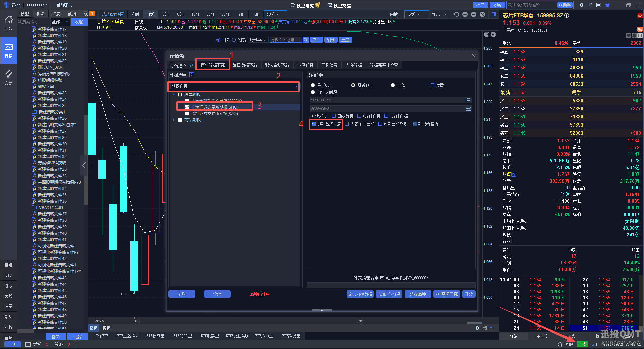Open the skin theme shirt icon
Screen dimensions: 644x349
coord(607,5)
